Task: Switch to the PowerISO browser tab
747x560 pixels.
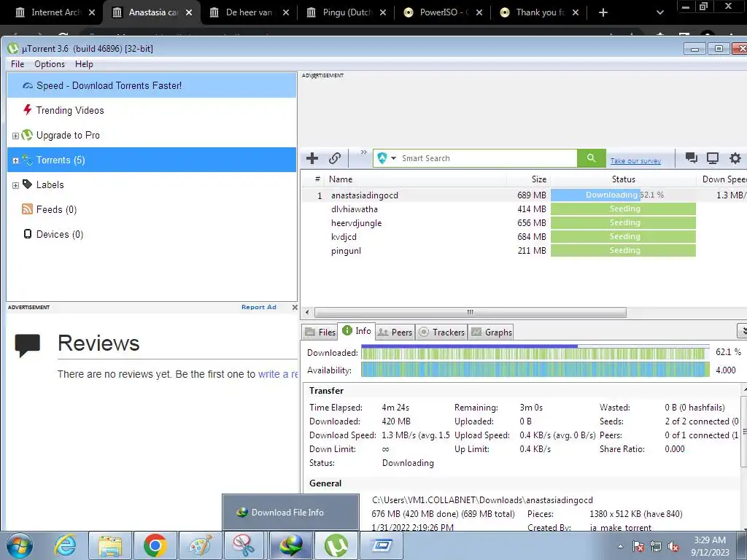Action: pos(443,12)
